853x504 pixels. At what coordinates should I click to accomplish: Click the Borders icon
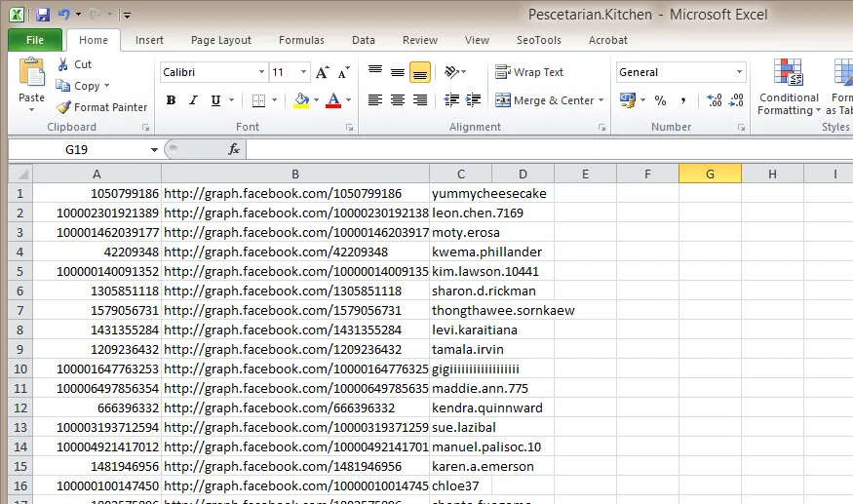pyautogui.click(x=258, y=100)
